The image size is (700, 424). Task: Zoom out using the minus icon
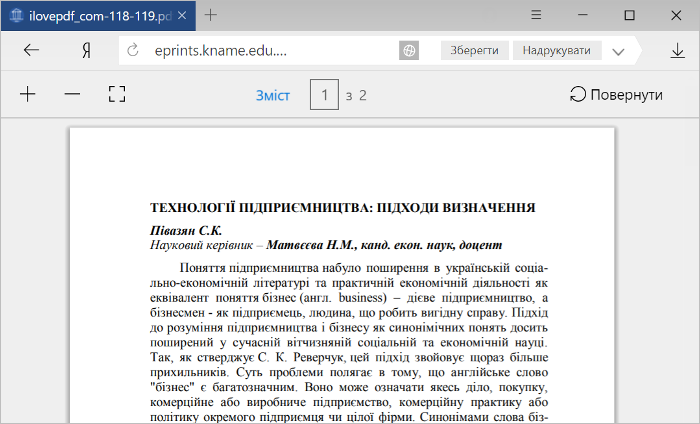click(72, 94)
